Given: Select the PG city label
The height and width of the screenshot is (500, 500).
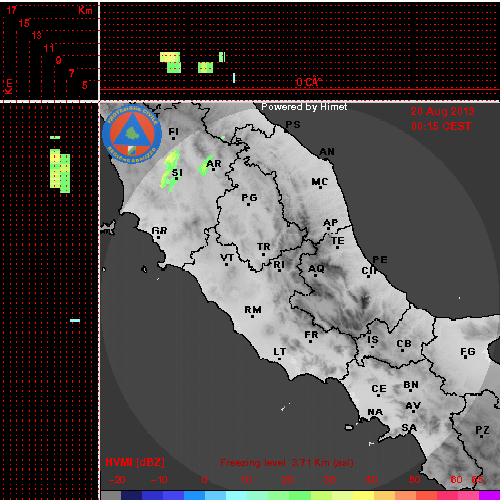Looking at the screenshot, I should (249, 198).
